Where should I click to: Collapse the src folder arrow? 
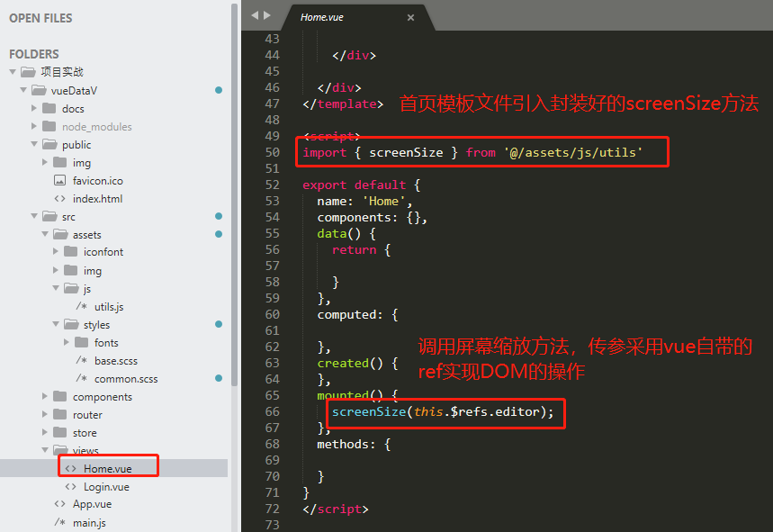click(x=34, y=216)
